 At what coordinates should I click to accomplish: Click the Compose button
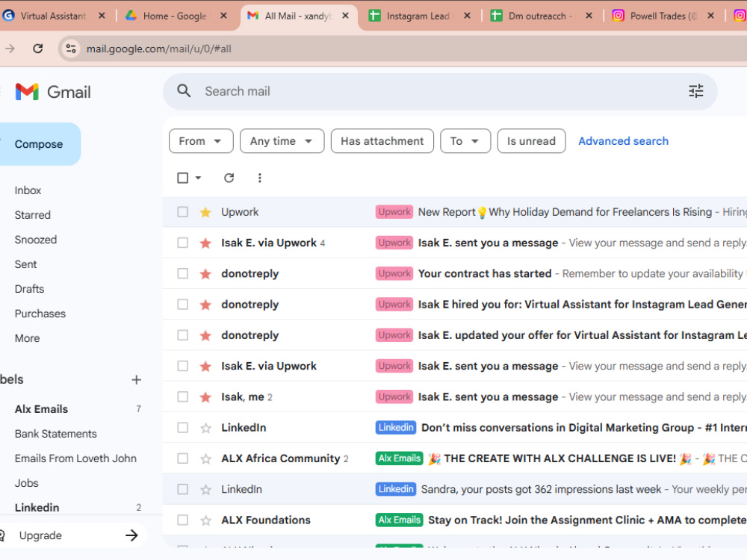(38, 144)
